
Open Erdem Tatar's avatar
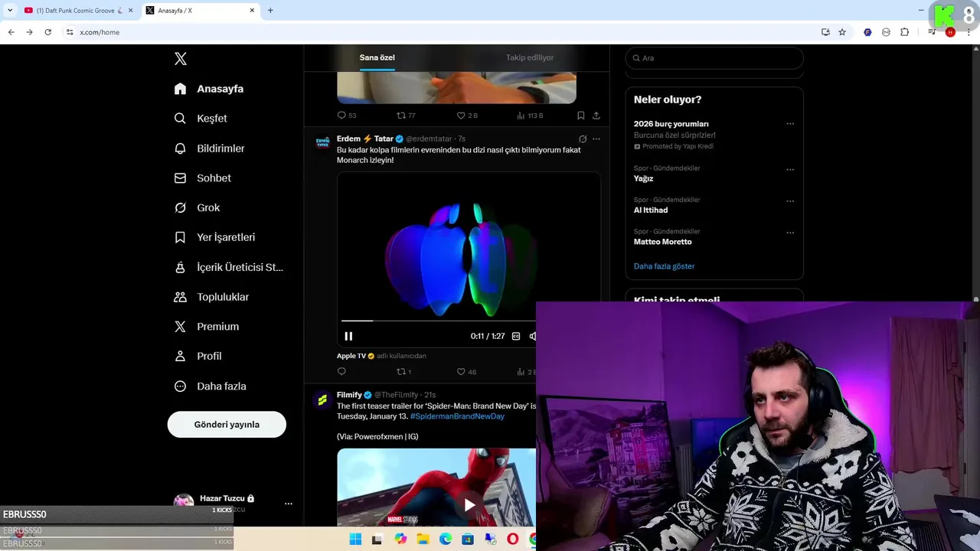[x=322, y=143]
